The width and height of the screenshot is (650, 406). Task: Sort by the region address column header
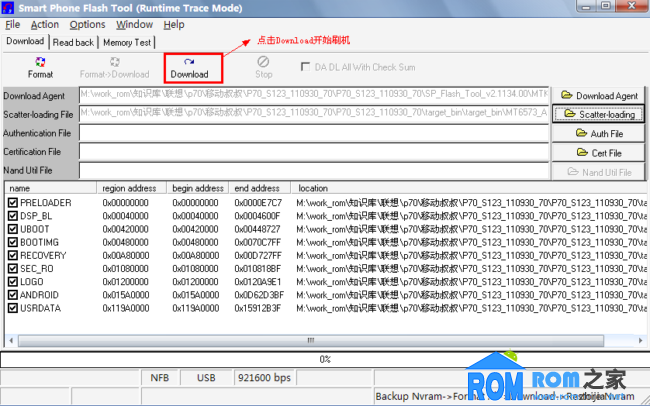tap(132, 188)
